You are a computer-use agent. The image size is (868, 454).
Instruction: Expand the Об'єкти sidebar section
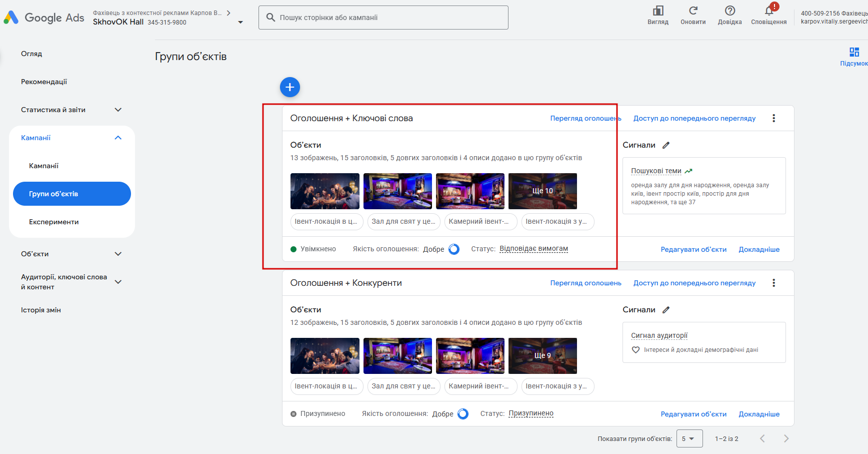118,254
